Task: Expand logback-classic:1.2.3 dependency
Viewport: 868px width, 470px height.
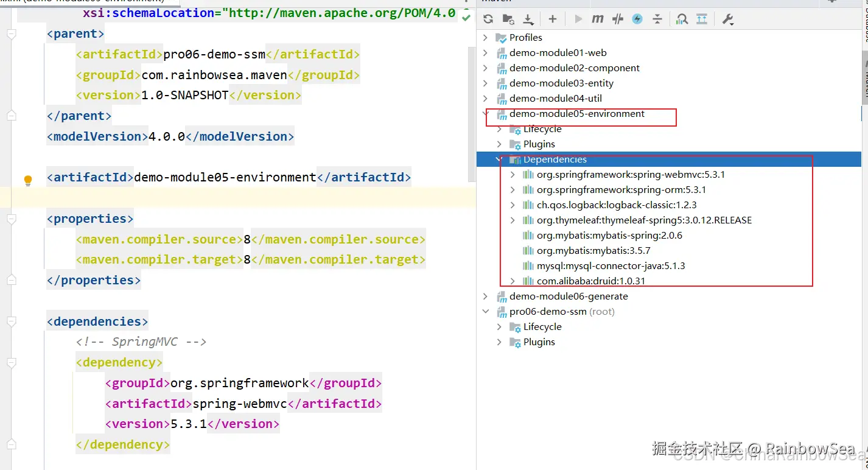Action: click(513, 205)
